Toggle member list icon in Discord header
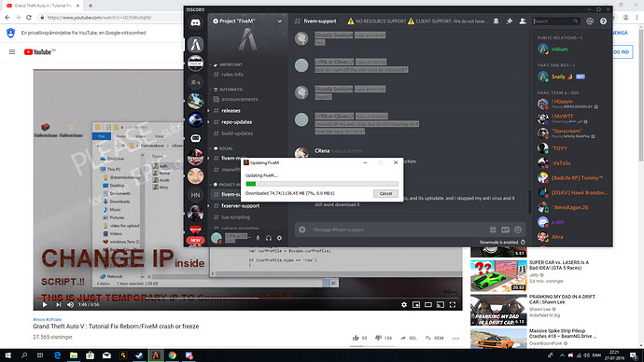644x362 pixels. [523, 21]
